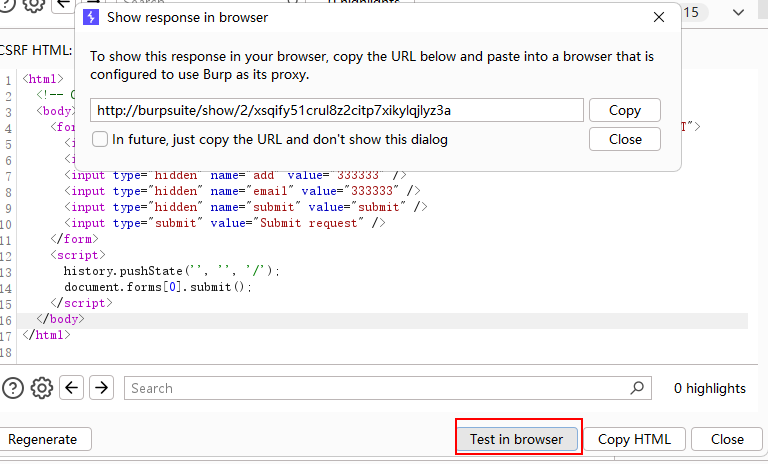Click Copy HTML button
Image resolution: width=768 pixels, height=464 pixels.
pos(634,439)
